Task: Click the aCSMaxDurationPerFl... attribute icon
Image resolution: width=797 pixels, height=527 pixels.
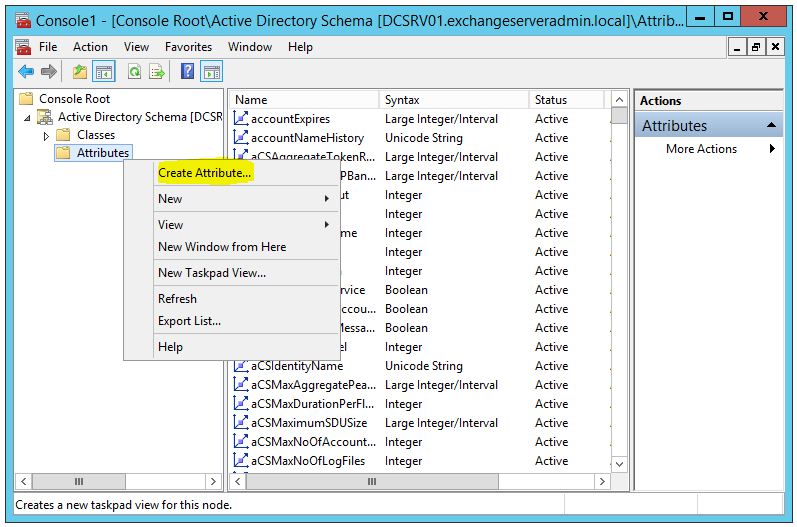Action: (x=240, y=404)
